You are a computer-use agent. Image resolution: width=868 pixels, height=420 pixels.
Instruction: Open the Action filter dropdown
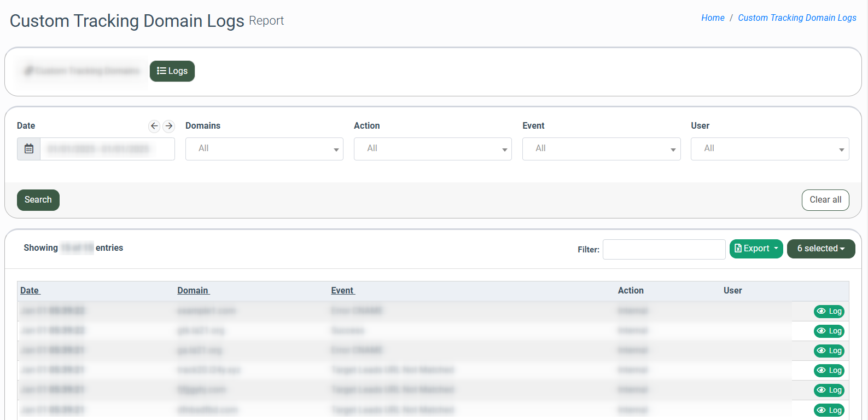tap(433, 149)
